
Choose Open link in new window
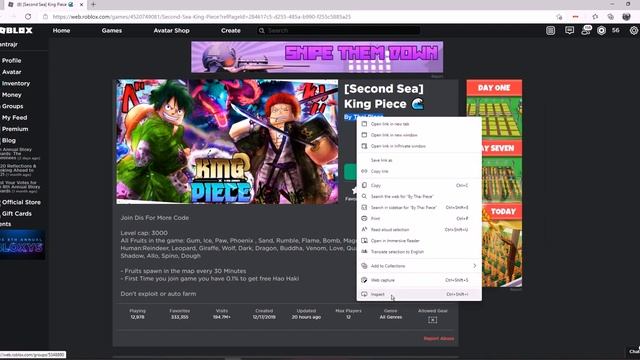coord(419,135)
